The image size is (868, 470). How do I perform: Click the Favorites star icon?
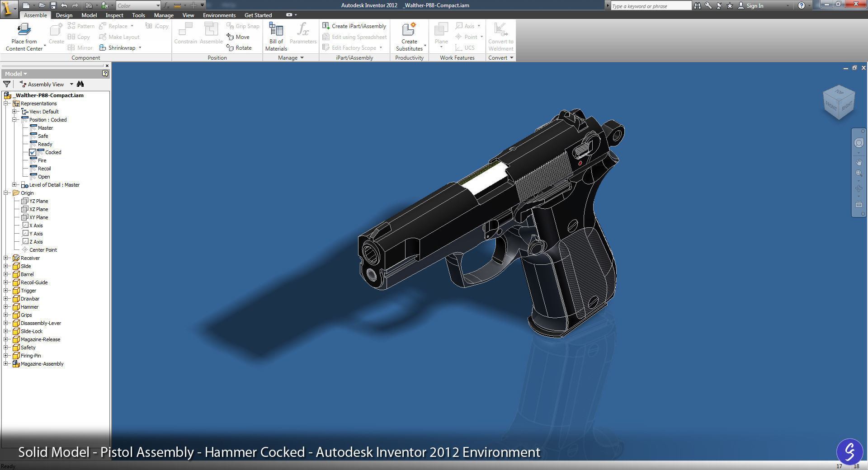(x=730, y=5)
